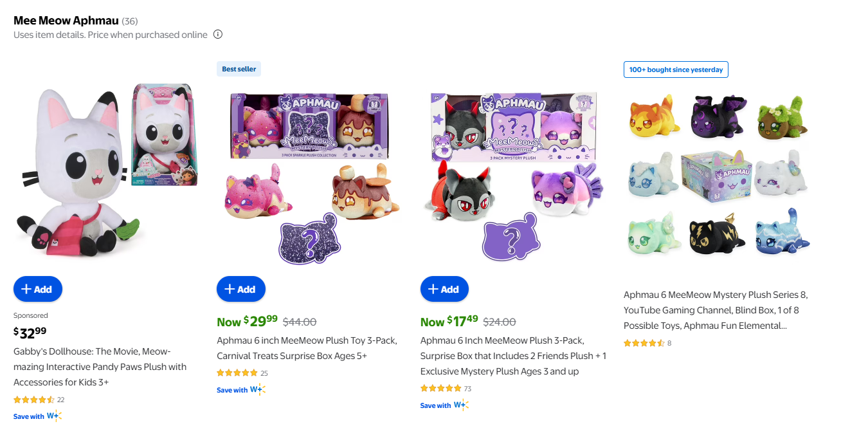Click star rating with 25 reviews
The image size is (868, 435).
237,373
